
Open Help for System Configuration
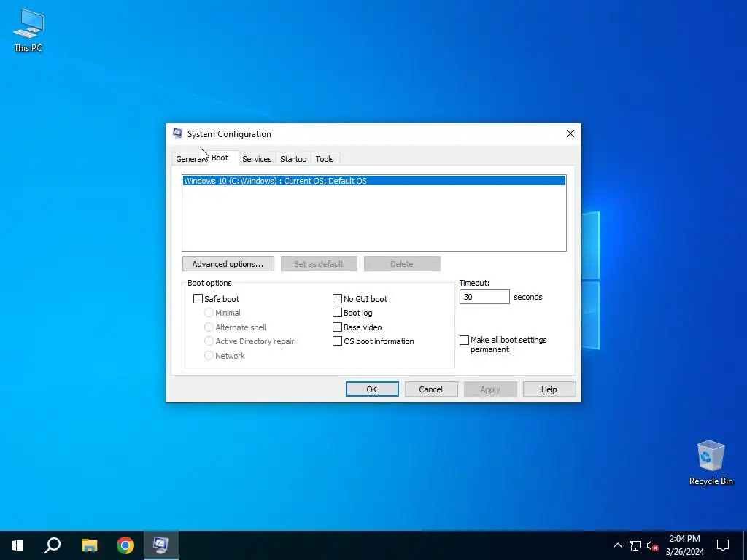[x=549, y=389]
